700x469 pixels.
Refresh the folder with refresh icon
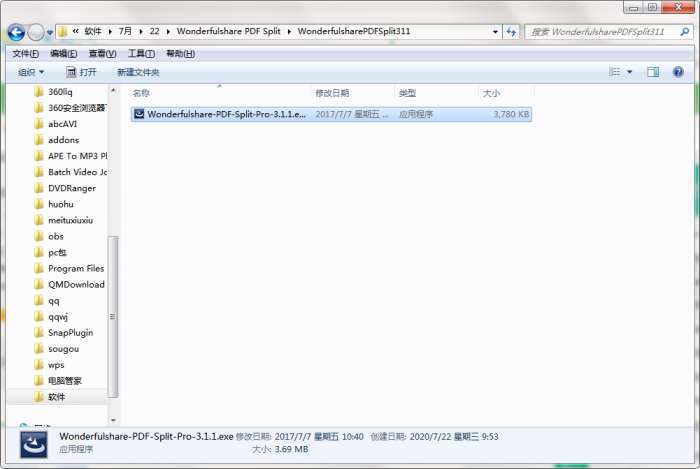point(511,32)
